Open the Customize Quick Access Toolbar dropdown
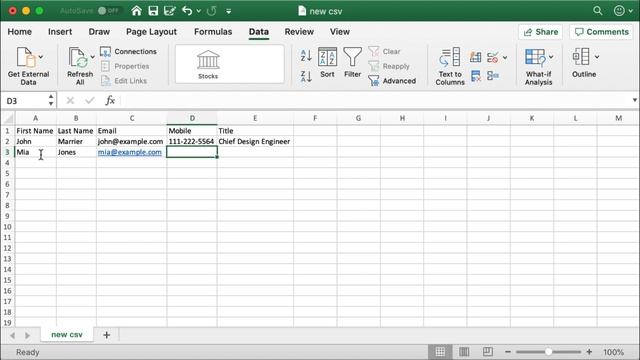The image size is (640, 360). pyautogui.click(x=229, y=11)
